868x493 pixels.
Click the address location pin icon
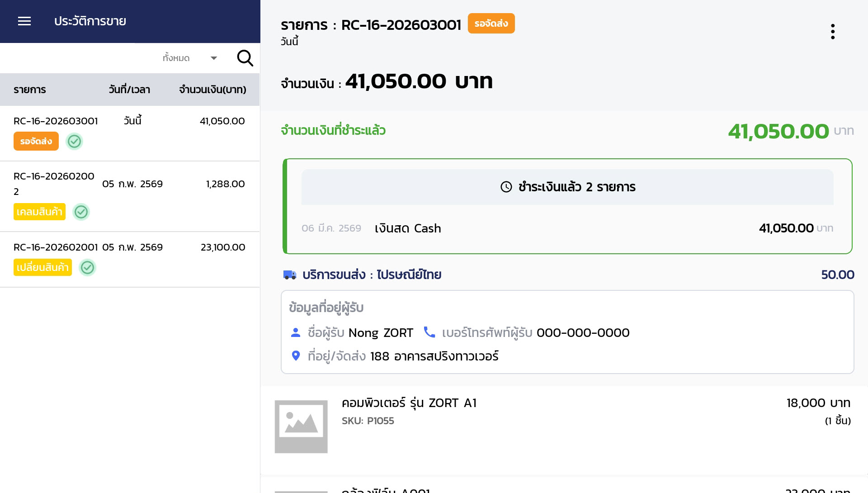click(296, 356)
